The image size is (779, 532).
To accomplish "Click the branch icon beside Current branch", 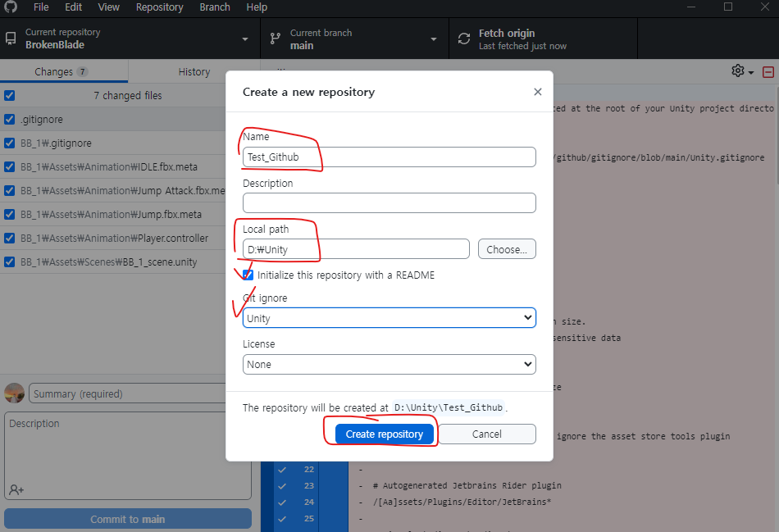I will pyautogui.click(x=275, y=38).
